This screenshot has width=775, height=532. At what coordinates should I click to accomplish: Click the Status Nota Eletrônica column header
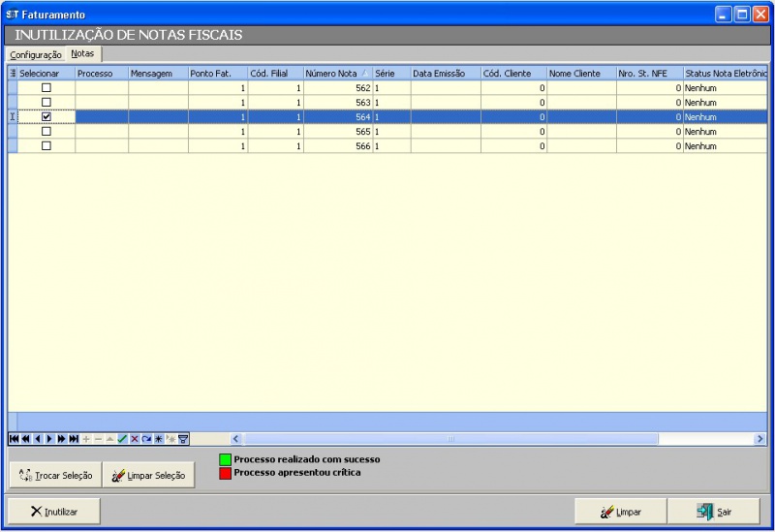[724, 74]
